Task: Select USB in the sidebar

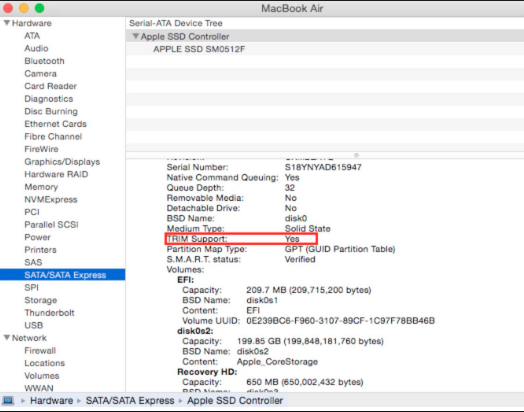Action: [x=34, y=325]
